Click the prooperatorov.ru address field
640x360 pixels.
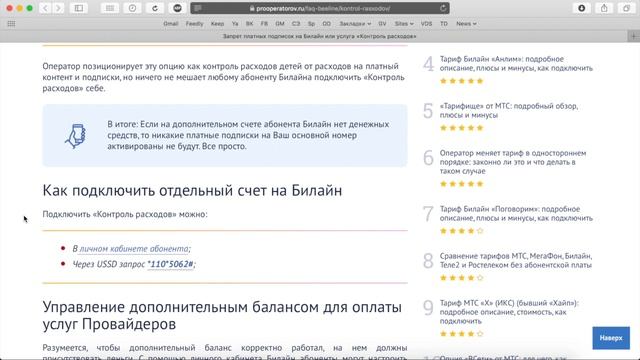pyautogui.click(x=320, y=8)
